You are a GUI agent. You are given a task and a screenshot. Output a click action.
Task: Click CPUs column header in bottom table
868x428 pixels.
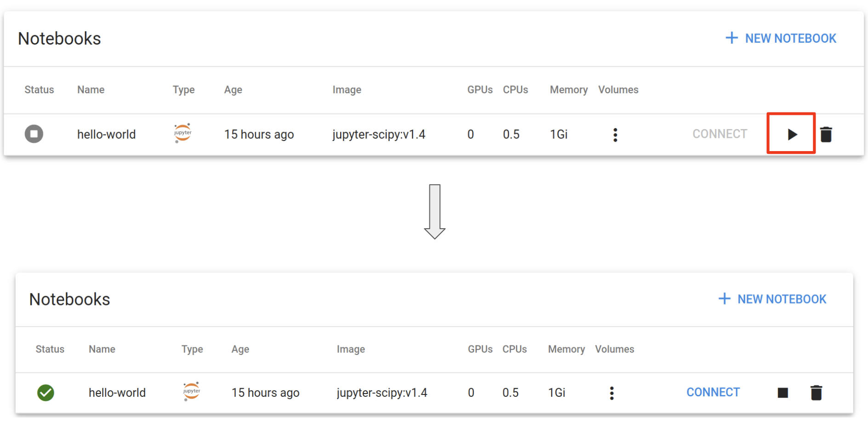tap(514, 349)
